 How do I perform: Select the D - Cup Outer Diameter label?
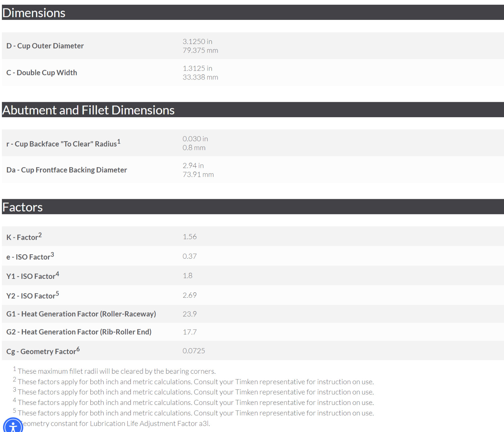(x=45, y=46)
